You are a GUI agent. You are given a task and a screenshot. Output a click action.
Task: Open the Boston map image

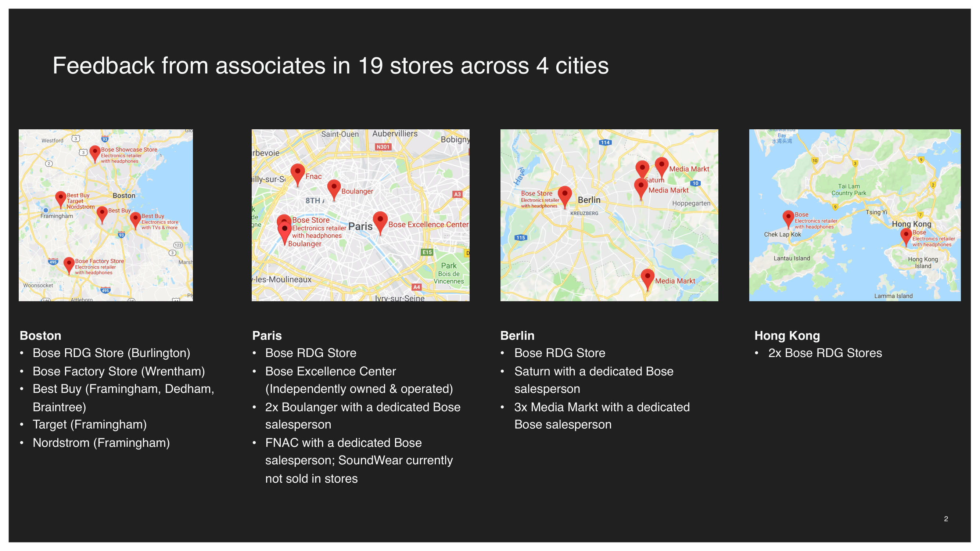tap(106, 215)
